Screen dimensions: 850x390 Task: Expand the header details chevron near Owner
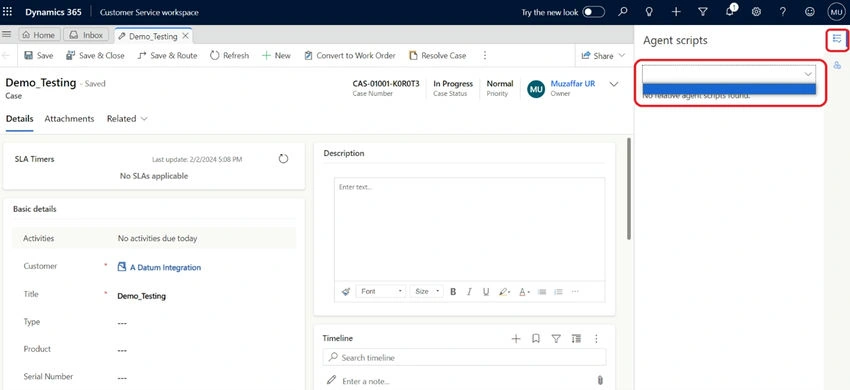click(x=614, y=85)
